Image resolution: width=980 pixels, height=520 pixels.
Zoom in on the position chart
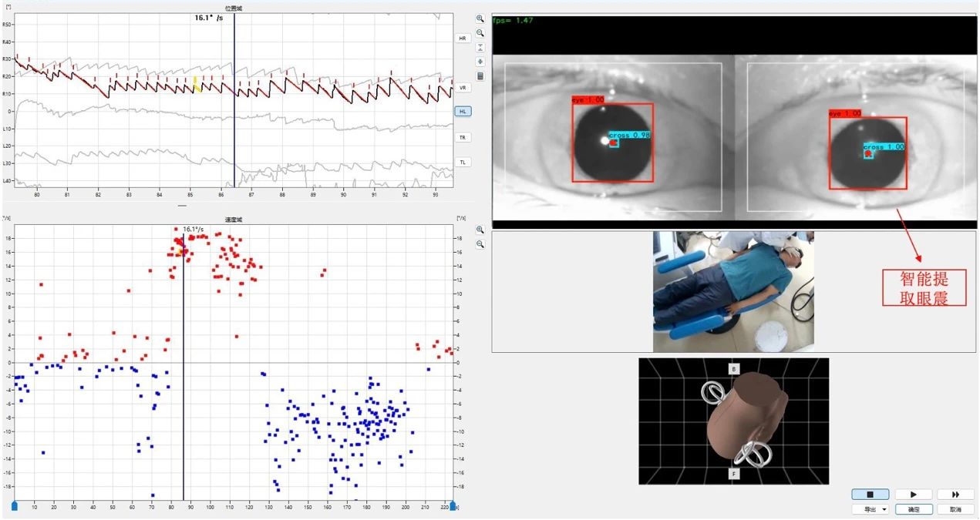[x=480, y=18]
